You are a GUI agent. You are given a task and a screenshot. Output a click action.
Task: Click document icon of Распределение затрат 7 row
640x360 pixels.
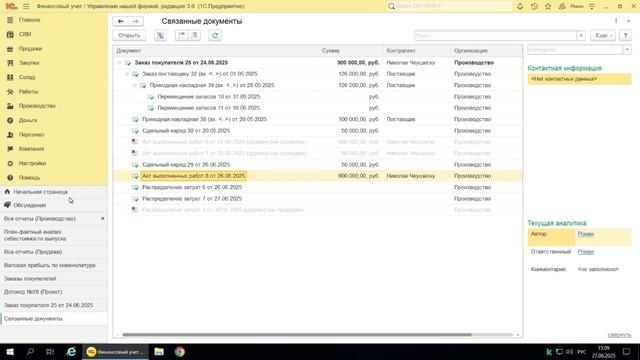(135, 198)
